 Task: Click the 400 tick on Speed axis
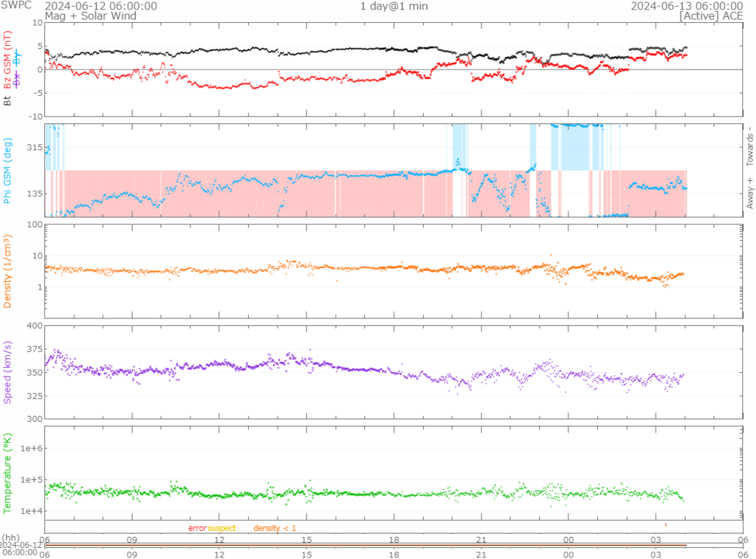coord(35,326)
